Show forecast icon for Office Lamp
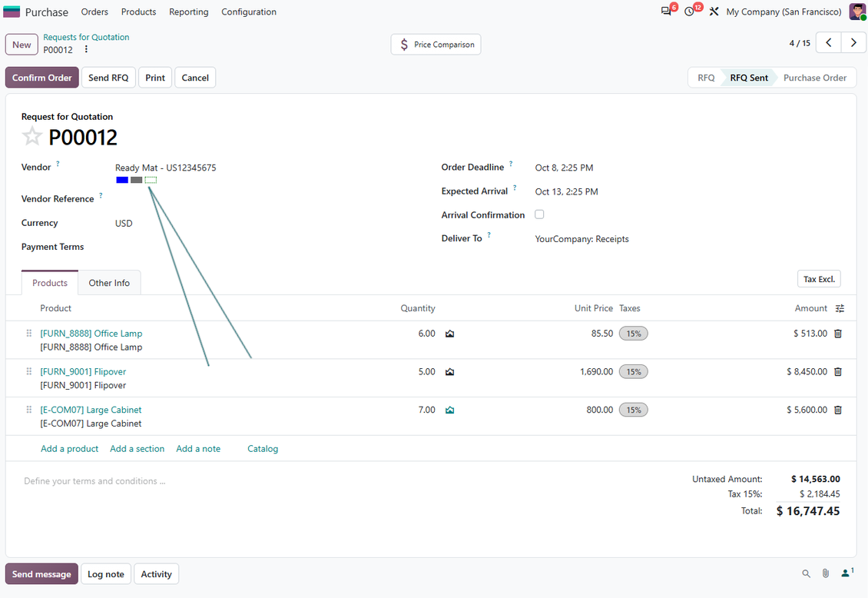Viewport: 868px width, 598px height. tap(449, 334)
